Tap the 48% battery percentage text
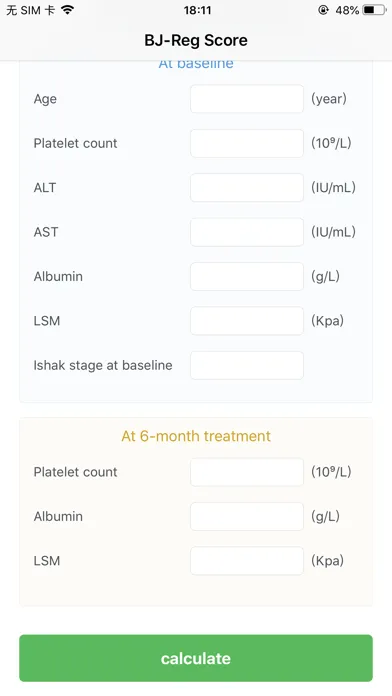The width and height of the screenshot is (392, 696). pos(347,10)
